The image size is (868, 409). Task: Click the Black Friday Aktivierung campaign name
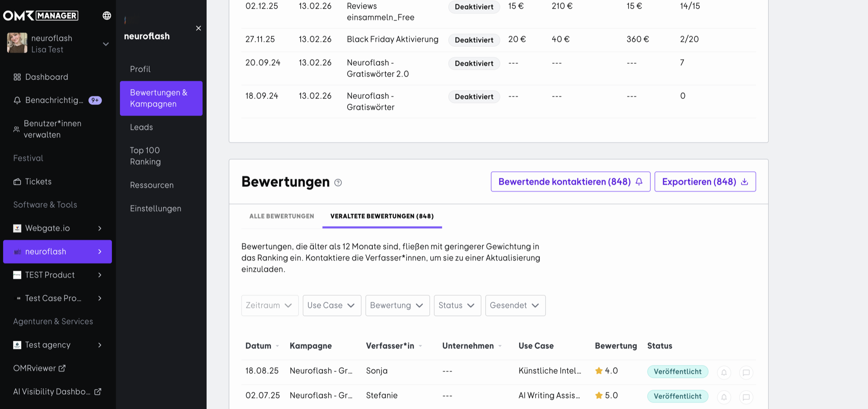[x=392, y=39]
